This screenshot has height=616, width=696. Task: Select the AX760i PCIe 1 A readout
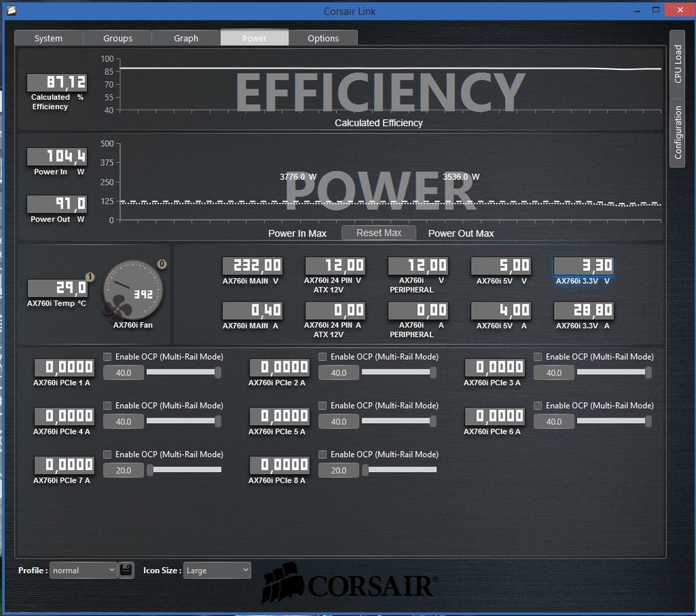(65, 367)
